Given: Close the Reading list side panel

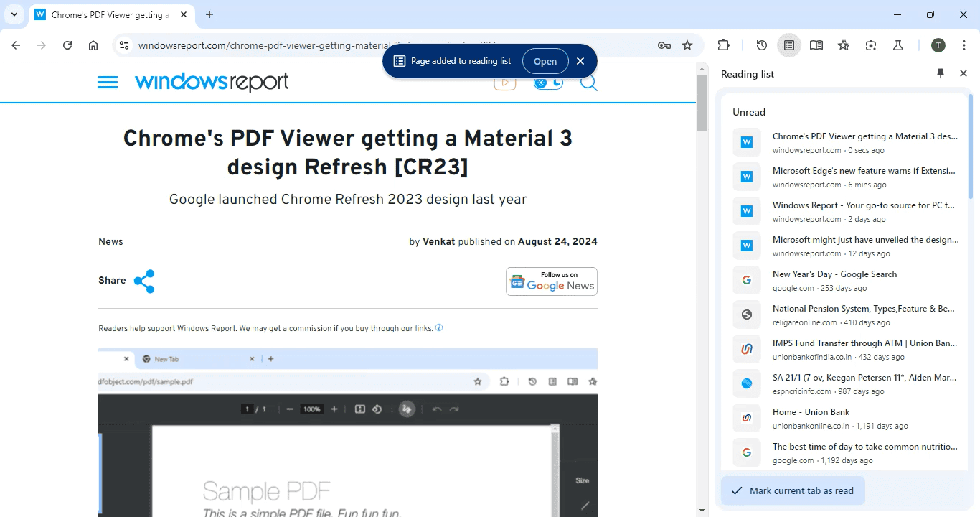Looking at the screenshot, I should coord(963,73).
